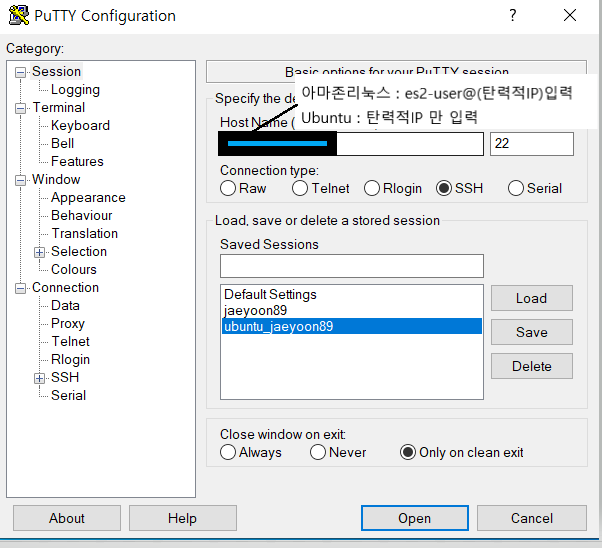Image resolution: width=602 pixels, height=548 pixels.
Task: Open the Connection category
Action: [65, 287]
